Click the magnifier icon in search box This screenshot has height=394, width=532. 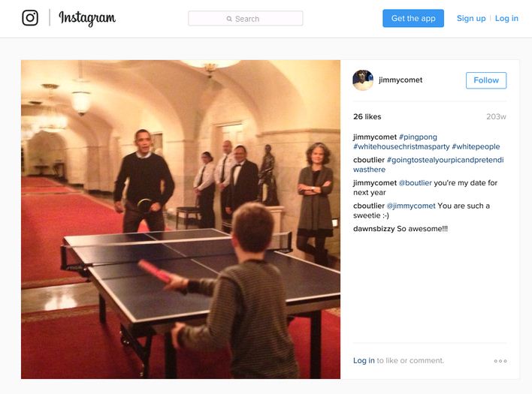pyautogui.click(x=229, y=19)
